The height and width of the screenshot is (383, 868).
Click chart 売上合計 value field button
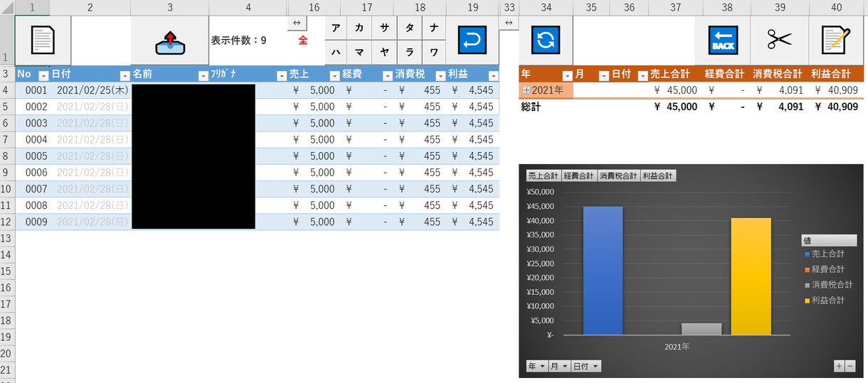coord(543,176)
